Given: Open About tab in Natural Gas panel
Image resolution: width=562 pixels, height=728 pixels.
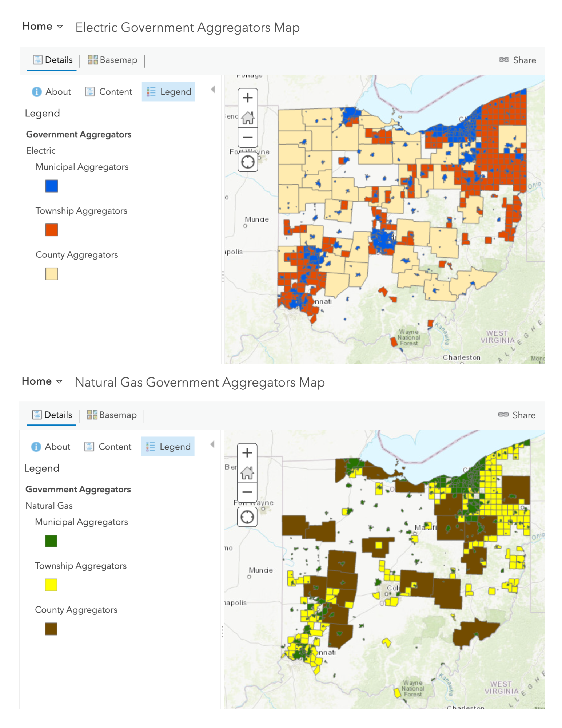Looking at the screenshot, I should [51, 447].
